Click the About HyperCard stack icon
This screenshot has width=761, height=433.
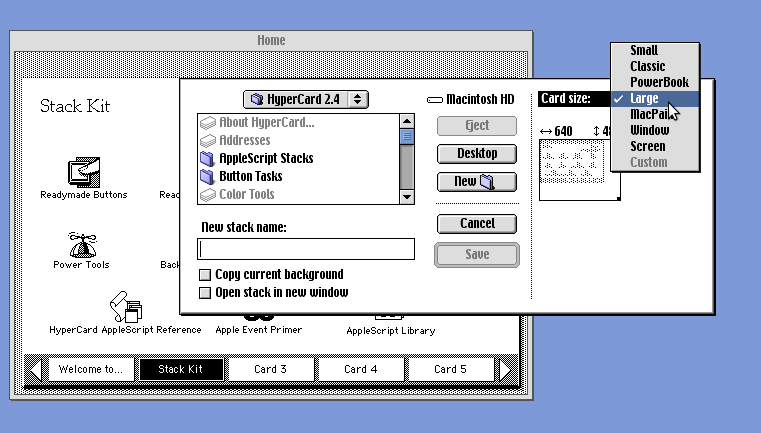(x=208, y=122)
